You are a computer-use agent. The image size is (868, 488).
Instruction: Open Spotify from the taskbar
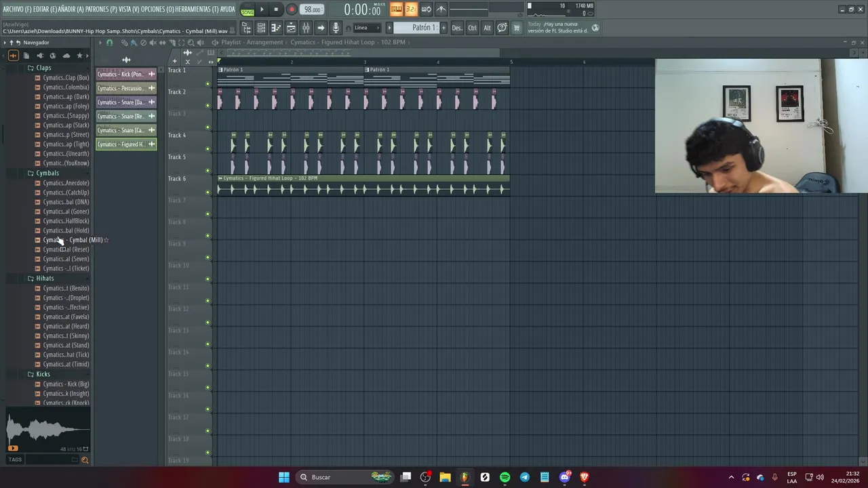click(x=505, y=477)
